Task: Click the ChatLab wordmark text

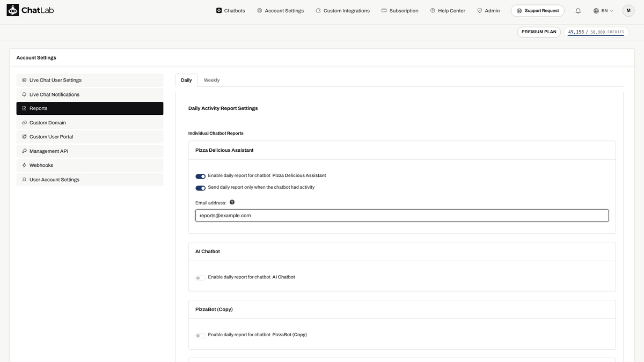Action: pos(38,10)
